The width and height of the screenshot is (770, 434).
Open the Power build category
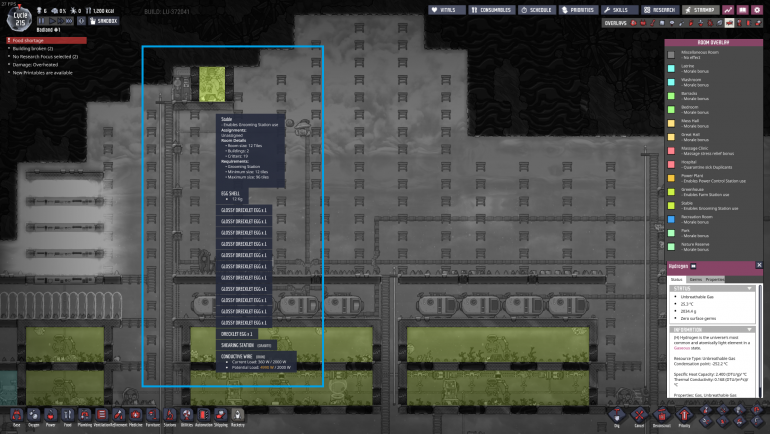tap(51, 416)
